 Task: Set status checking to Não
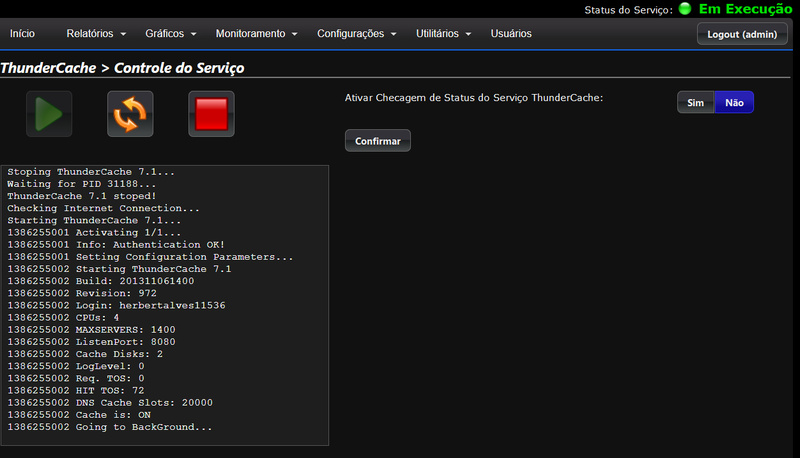tap(734, 102)
